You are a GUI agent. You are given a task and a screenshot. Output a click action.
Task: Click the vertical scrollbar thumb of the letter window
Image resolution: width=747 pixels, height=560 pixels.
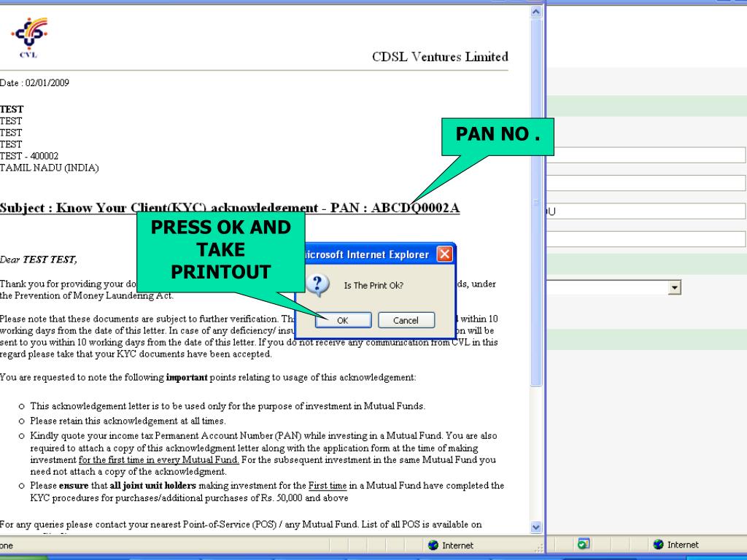pyautogui.click(x=536, y=202)
